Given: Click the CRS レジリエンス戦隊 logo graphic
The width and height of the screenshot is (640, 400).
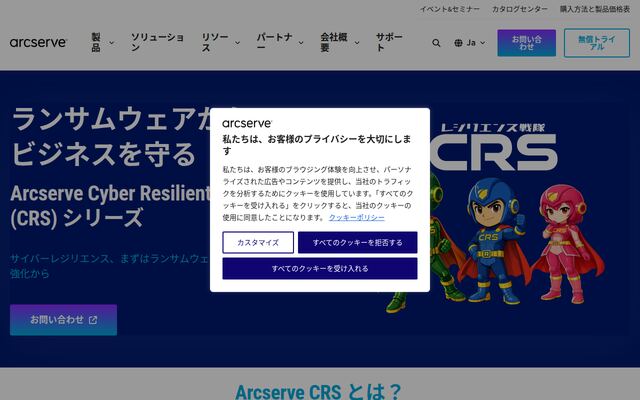Looking at the screenshot, I should click(493, 147).
